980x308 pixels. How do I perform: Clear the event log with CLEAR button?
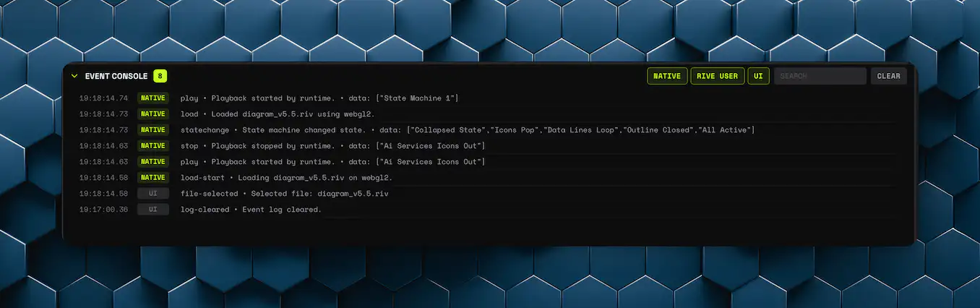point(889,76)
